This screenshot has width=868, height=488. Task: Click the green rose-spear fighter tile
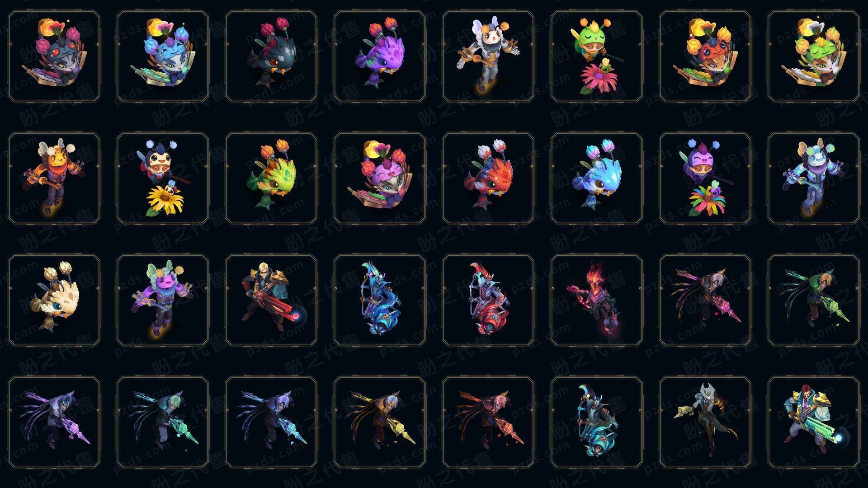(x=814, y=300)
